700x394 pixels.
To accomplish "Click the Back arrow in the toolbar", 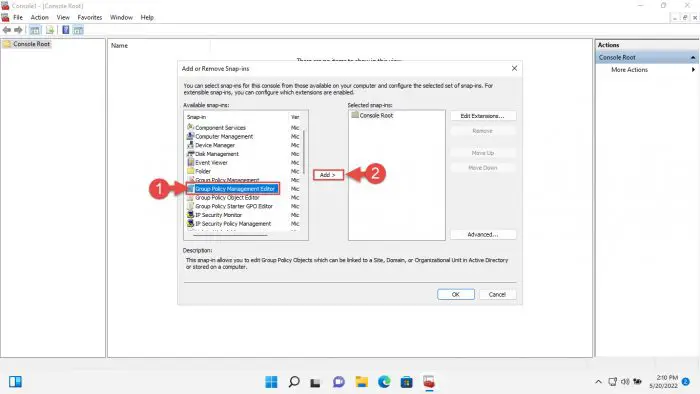I will pos(7,30).
